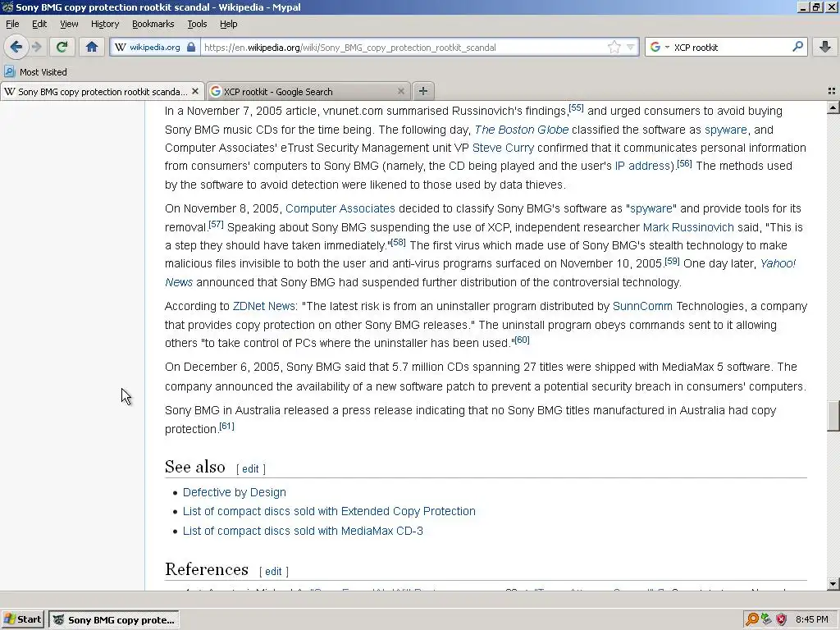Open the Mark Russinovich link
840x630 pixels.
pyautogui.click(x=688, y=227)
